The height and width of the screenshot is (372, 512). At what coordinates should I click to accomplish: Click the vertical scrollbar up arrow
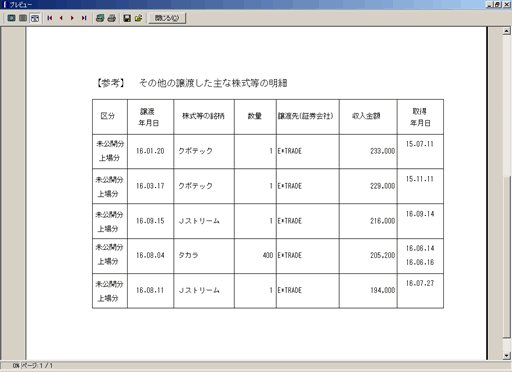(507, 31)
